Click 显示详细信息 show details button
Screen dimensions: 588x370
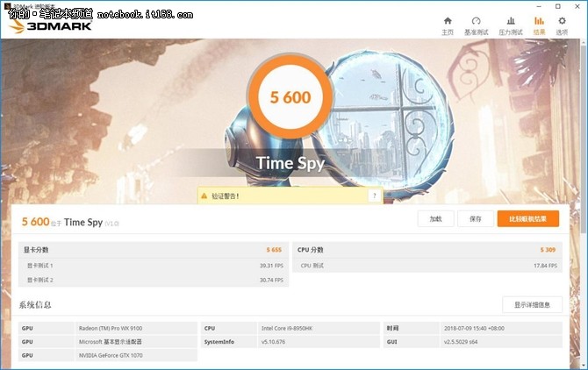click(x=532, y=305)
